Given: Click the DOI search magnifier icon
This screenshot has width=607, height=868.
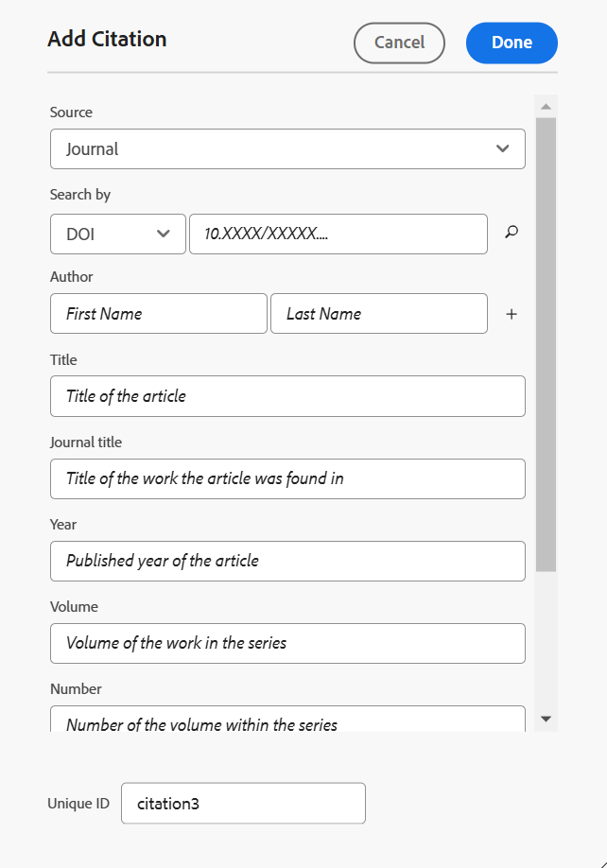Looking at the screenshot, I should (x=512, y=233).
